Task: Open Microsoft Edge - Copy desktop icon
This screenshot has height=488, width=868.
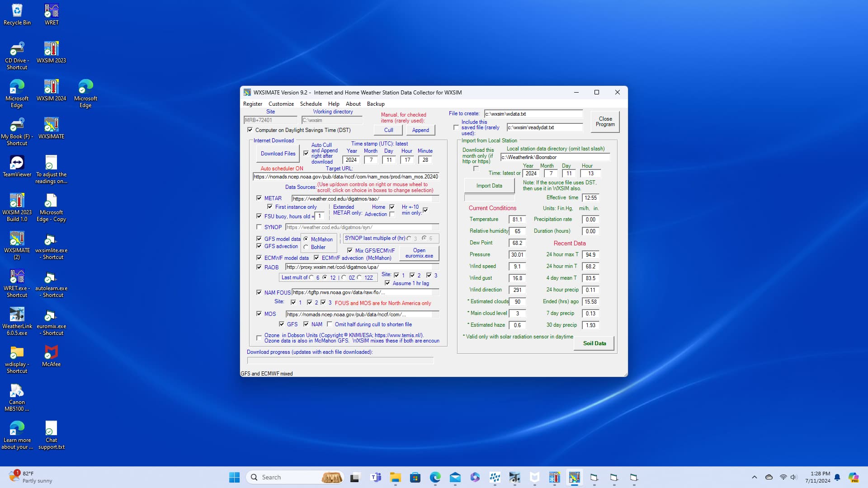Action: [x=51, y=207]
